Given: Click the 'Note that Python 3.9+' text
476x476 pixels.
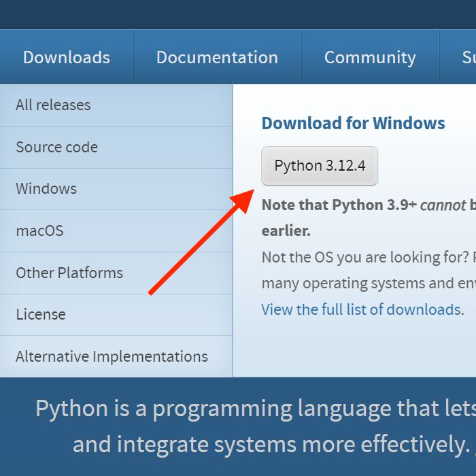Looking at the screenshot, I should [x=339, y=205].
